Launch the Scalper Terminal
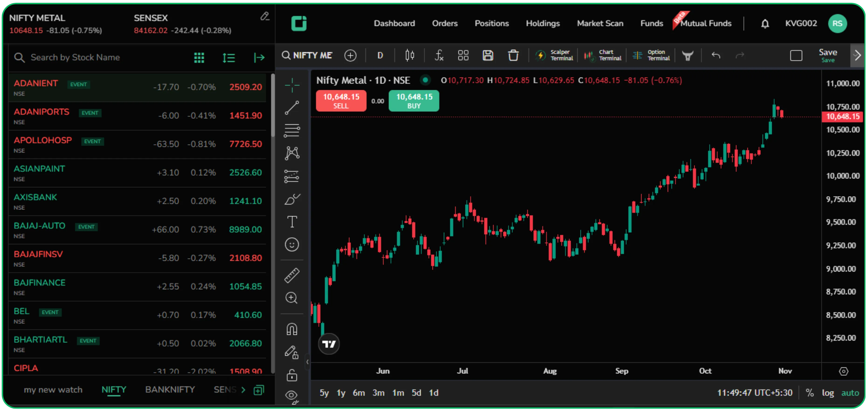Viewport: 868px width, 410px height. (x=554, y=55)
